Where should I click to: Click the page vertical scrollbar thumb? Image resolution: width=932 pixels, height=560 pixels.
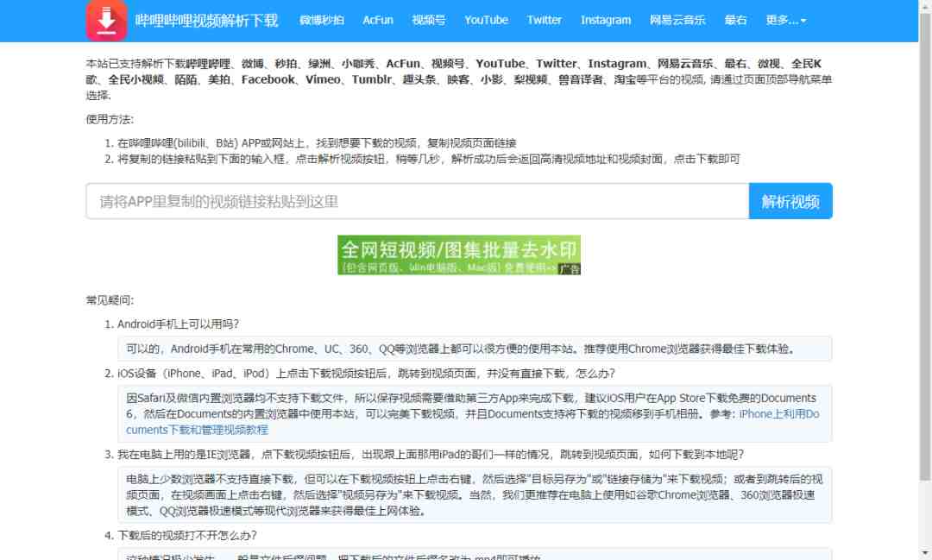(x=925, y=247)
